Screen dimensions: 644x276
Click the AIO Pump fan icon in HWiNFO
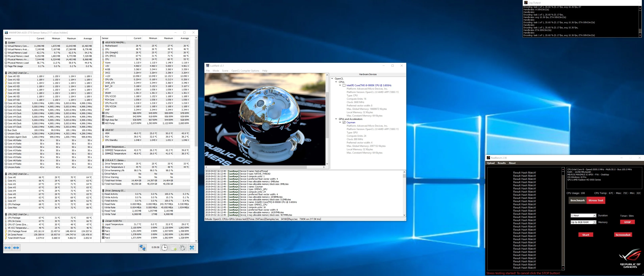click(103, 123)
